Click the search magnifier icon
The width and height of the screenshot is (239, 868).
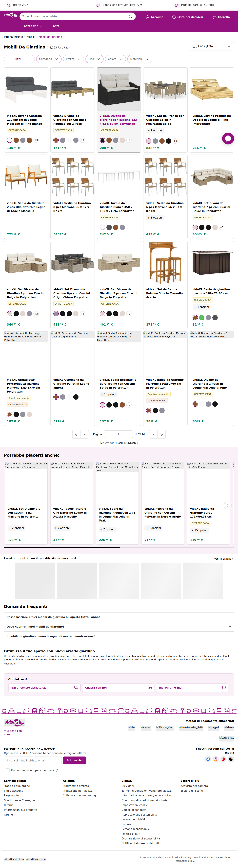point(130,16)
